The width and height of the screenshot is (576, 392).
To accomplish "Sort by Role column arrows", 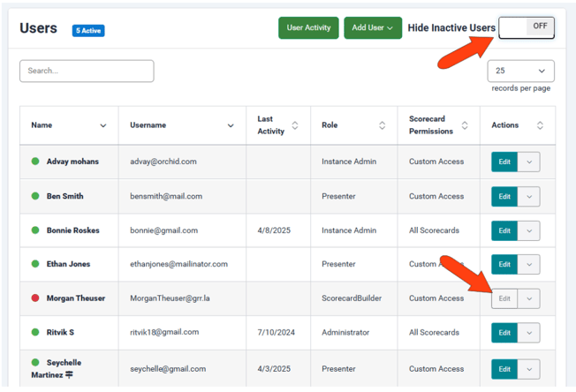I will [382, 125].
